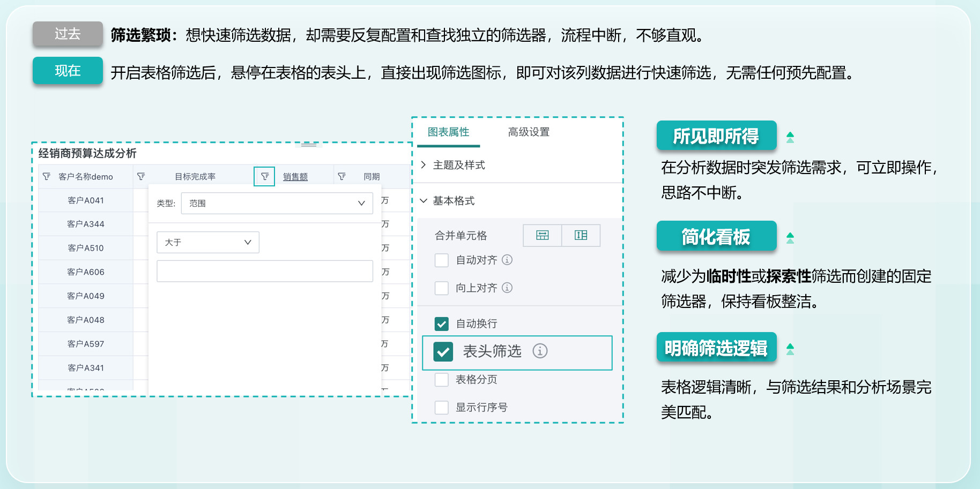Switch to the 高级设置 tab
Image resolution: width=980 pixels, height=489 pixels.
coord(529,132)
